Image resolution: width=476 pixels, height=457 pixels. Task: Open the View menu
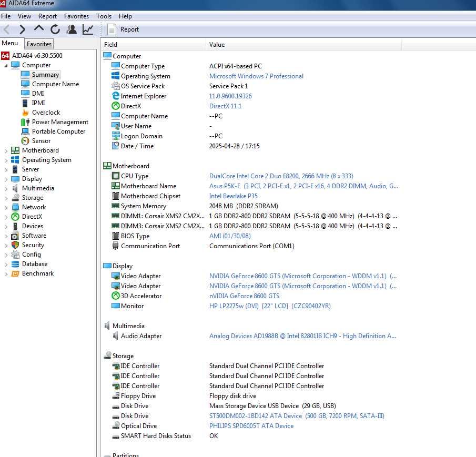pos(24,16)
